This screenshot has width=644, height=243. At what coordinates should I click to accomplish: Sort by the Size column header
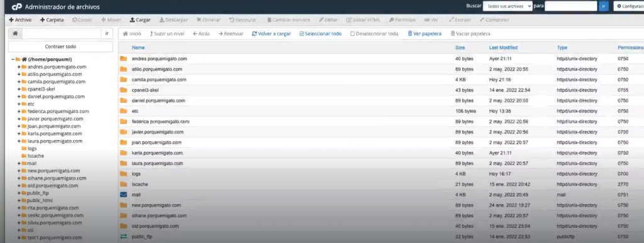tap(460, 48)
